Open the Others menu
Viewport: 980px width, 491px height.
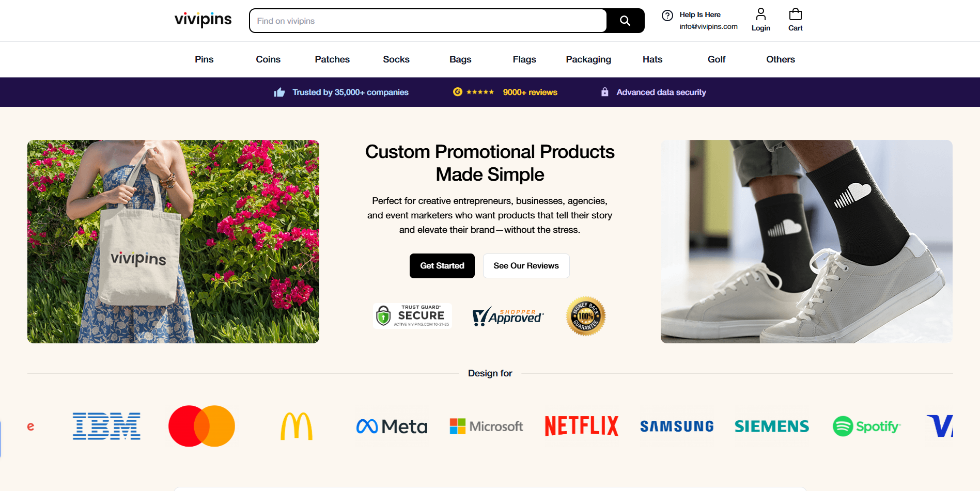pyautogui.click(x=780, y=59)
